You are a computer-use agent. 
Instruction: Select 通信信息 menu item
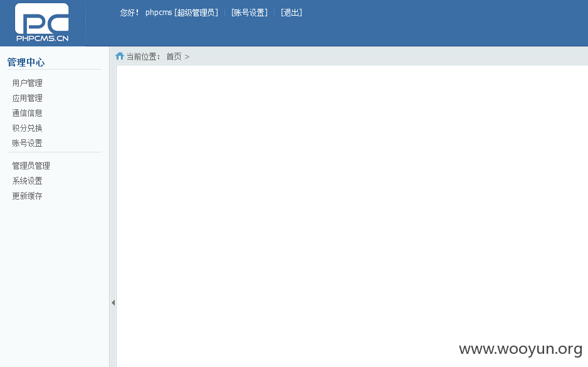tap(27, 113)
